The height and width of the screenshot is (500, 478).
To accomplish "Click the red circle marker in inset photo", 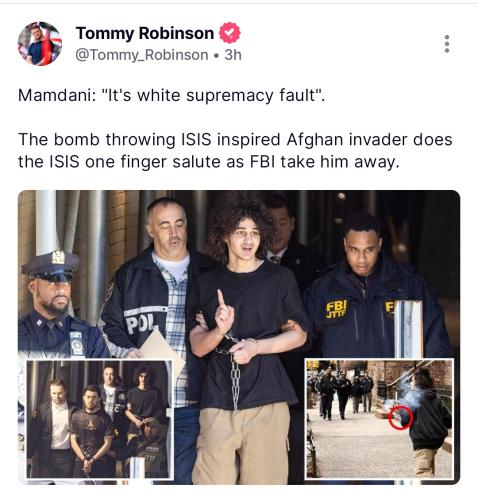I will (401, 417).
